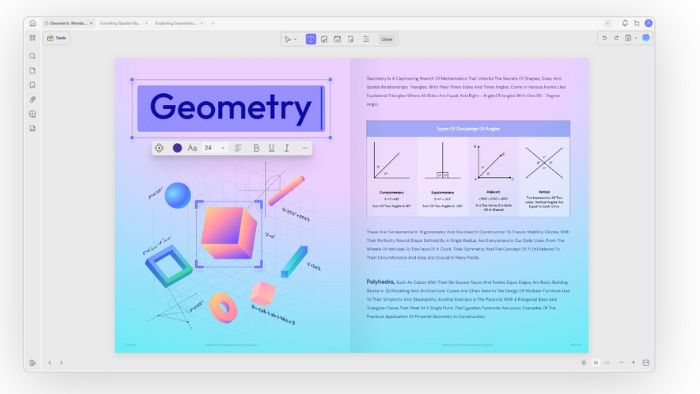The image size is (700, 394).
Task: Select the image edit tool in toolbar
Action: pyautogui.click(x=324, y=39)
